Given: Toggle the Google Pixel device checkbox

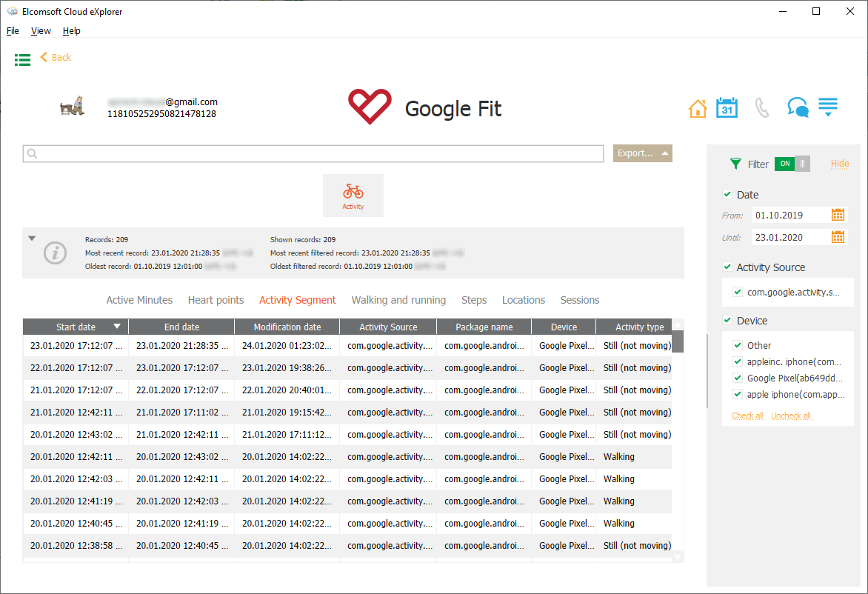Looking at the screenshot, I should coord(737,377).
